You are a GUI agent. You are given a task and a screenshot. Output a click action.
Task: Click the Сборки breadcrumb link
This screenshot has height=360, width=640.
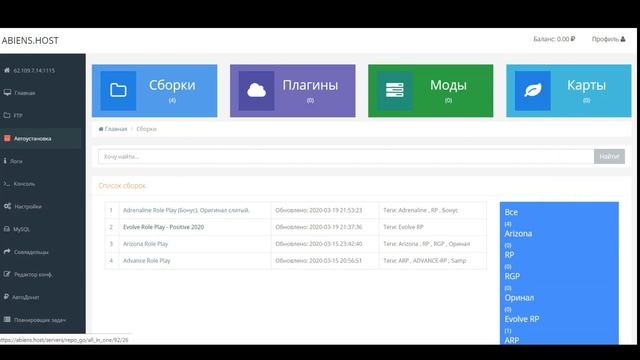pos(146,129)
